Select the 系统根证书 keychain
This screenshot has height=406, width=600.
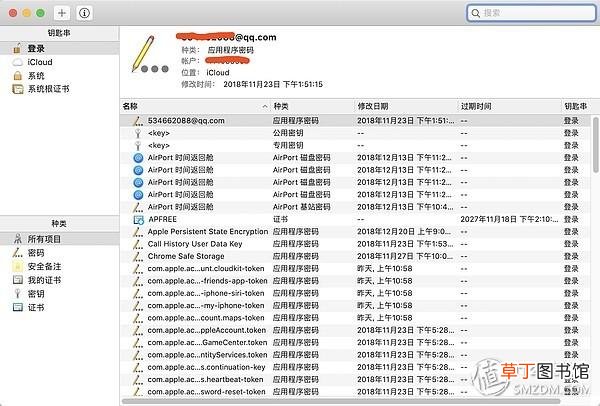[59, 89]
